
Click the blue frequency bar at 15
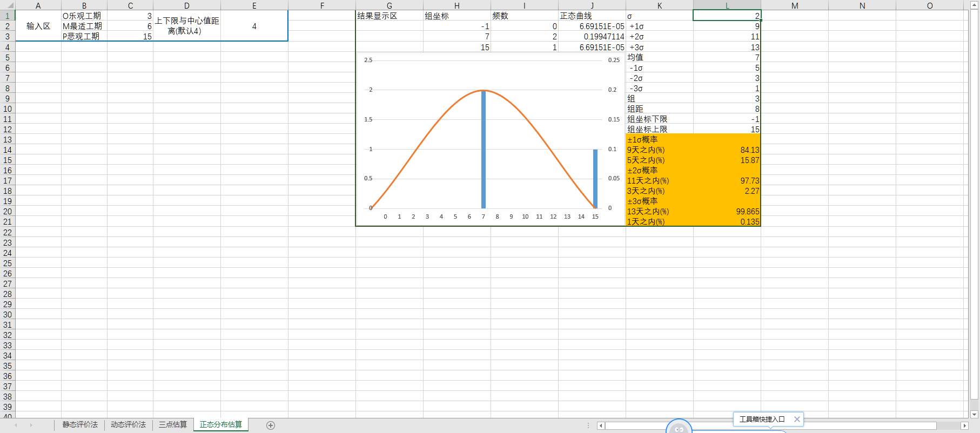tap(595, 179)
